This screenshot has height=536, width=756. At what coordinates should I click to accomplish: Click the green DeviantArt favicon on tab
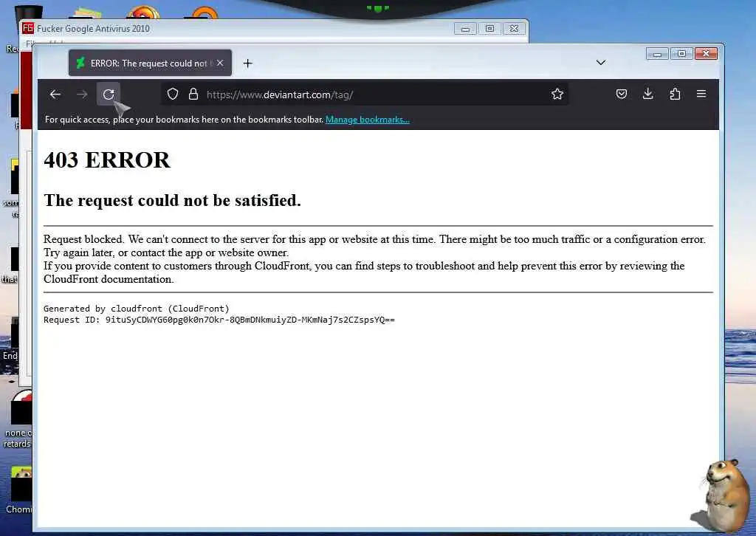click(x=80, y=63)
